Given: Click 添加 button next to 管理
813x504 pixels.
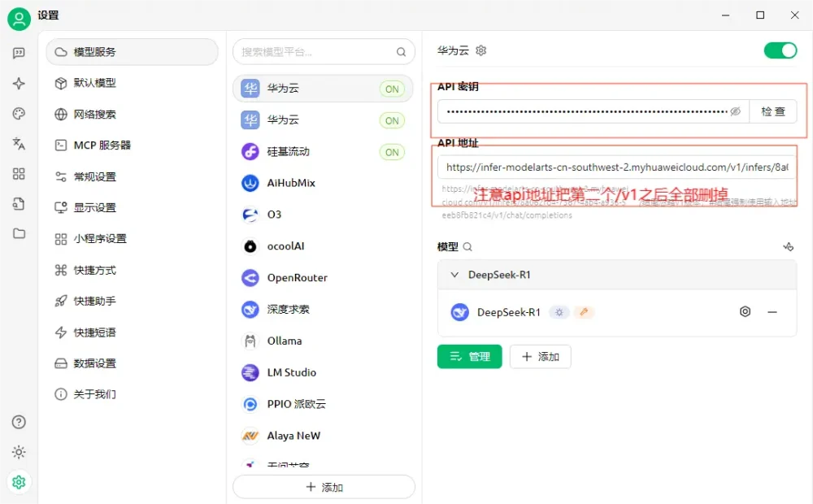Looking at the screenshot, I should click(x=541, y=357).
